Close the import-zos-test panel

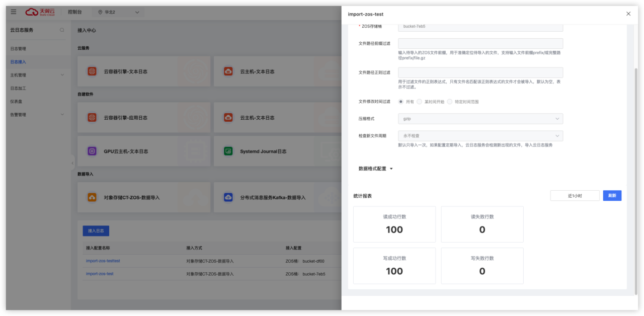(x=628, y=14)
